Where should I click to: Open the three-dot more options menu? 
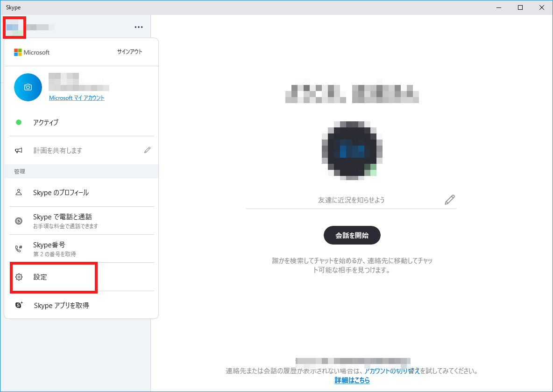pos(139,27)
